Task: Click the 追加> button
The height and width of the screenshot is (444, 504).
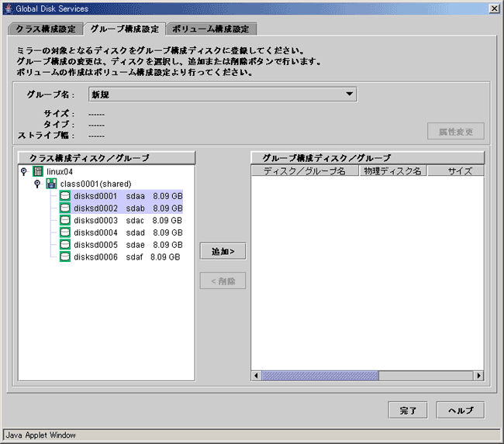Action: [x=223, y=251]
